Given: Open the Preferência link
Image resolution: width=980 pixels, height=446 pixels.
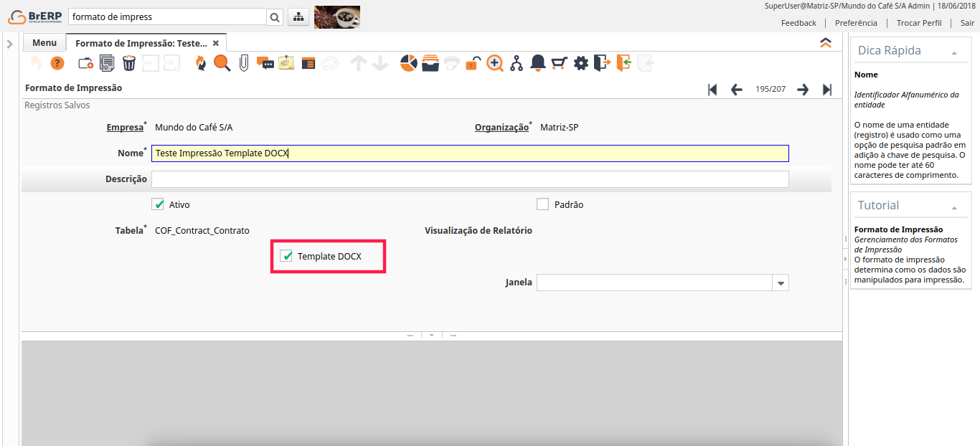Looking at the screenshot, I should (856, 23).
